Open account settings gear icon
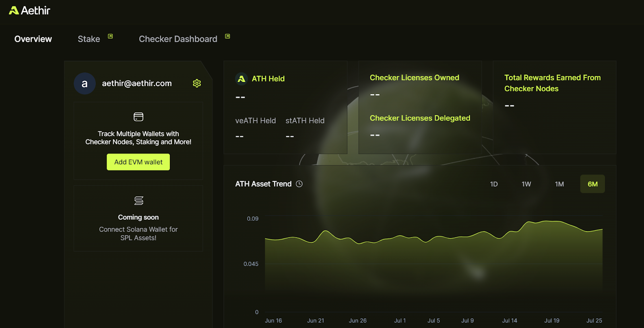The image size is (644, 328). 197,83
